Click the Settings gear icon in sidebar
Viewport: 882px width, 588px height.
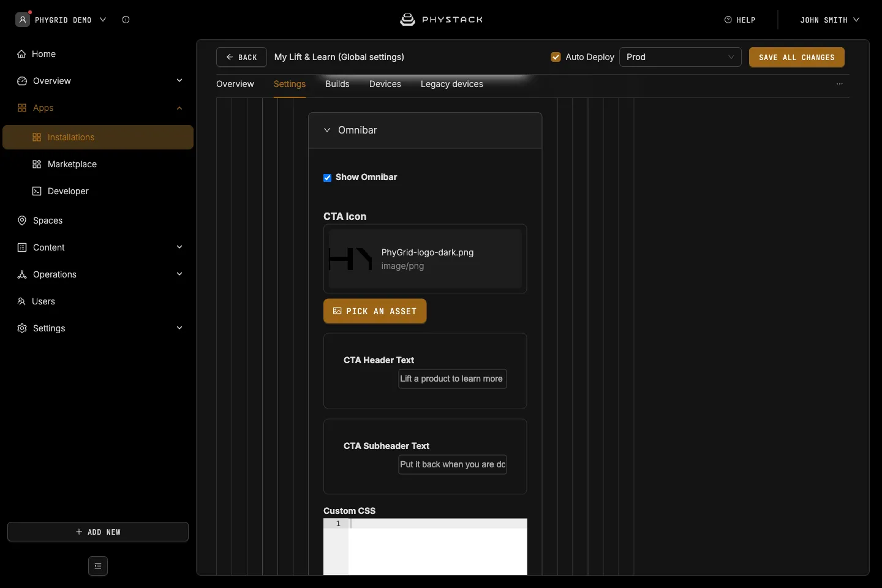click(x=22, y=328)
